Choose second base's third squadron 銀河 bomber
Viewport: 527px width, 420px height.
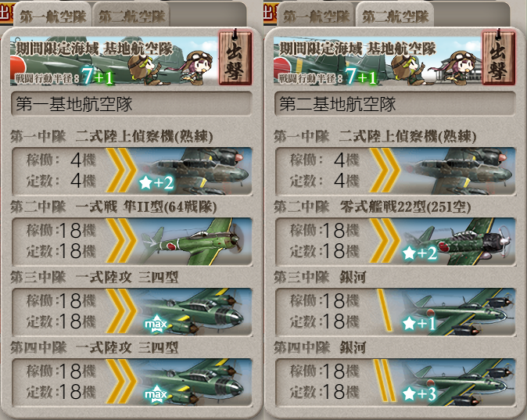coord(396,312)
